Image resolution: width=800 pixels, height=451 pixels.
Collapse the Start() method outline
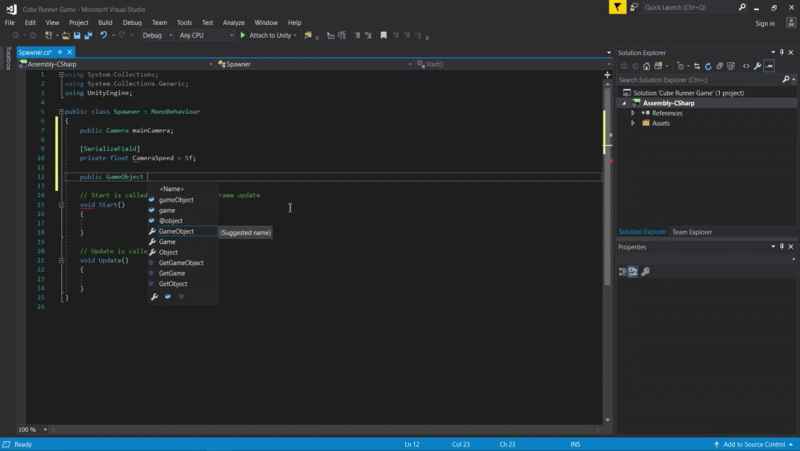tap(61, 205)
